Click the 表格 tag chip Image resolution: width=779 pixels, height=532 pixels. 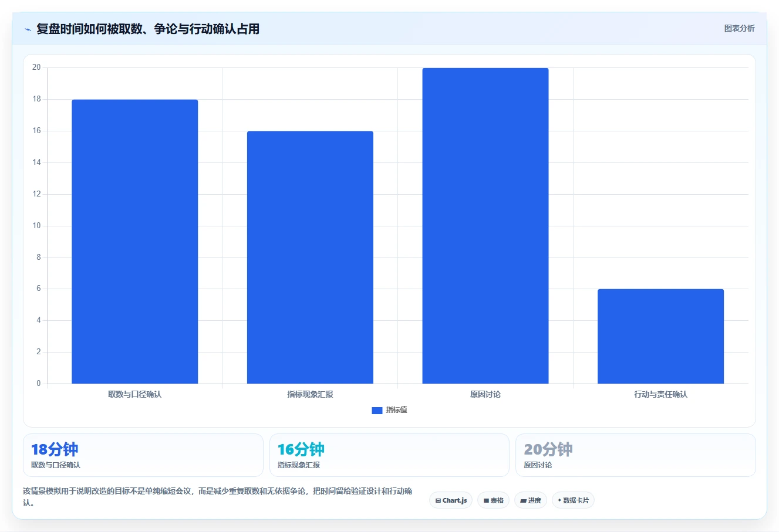coord(493,500)
